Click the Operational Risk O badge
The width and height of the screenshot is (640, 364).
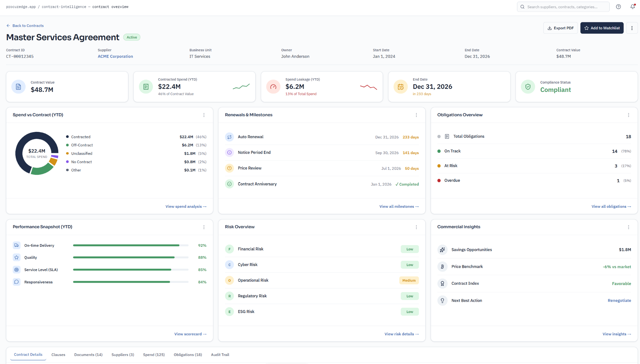[x=229, y=280]
